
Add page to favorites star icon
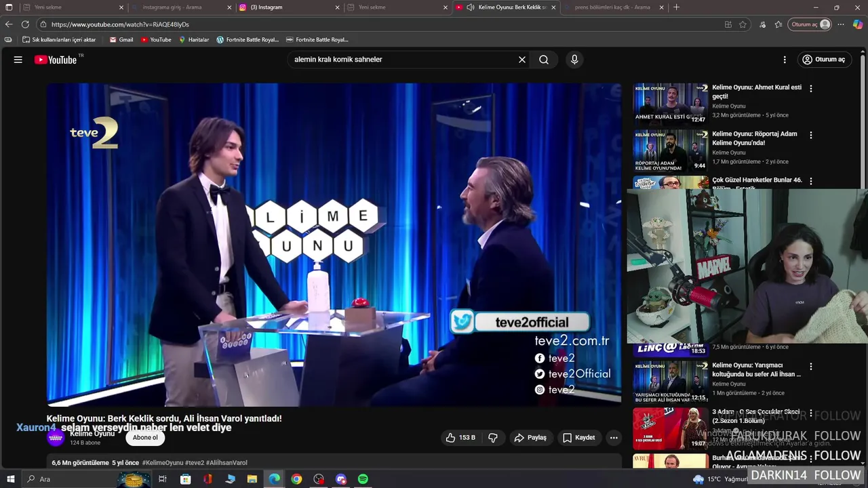pos(743,24)
